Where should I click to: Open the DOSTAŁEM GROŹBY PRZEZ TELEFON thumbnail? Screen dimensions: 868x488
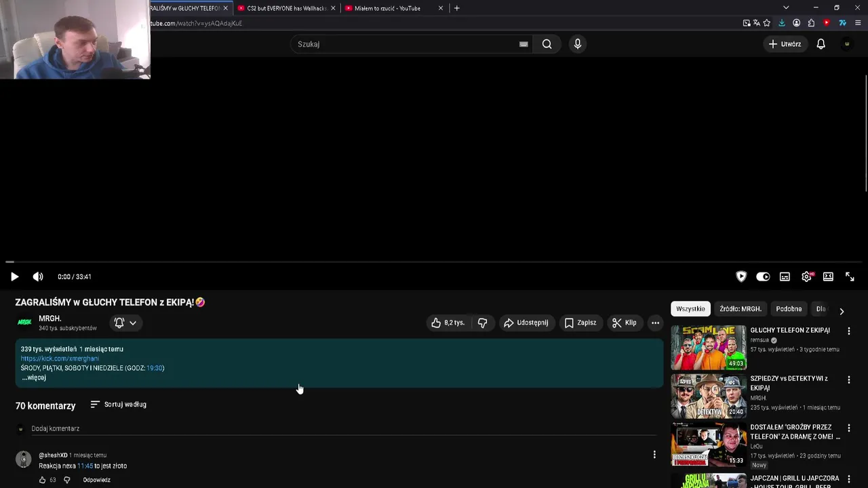709,445
